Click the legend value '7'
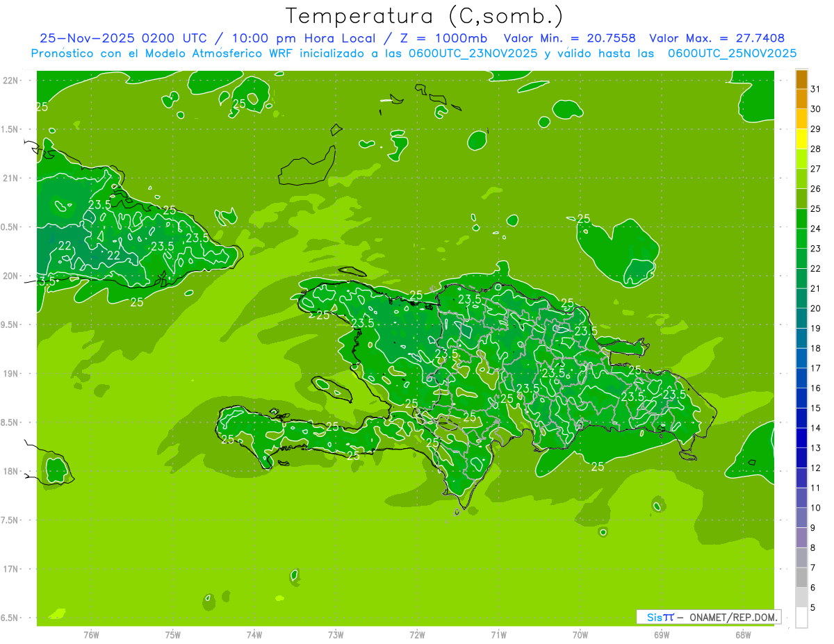 (x=812, y=568)
